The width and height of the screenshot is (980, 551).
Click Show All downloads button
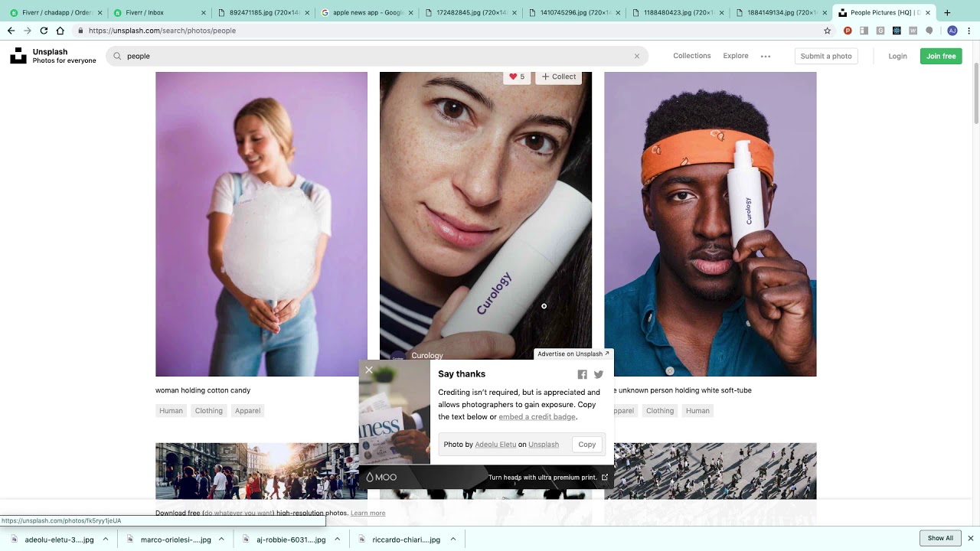[x=940, y=538]
